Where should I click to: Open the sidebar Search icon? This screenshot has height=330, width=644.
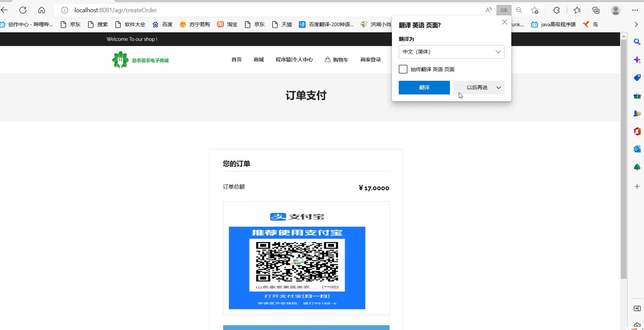point(637,42)
